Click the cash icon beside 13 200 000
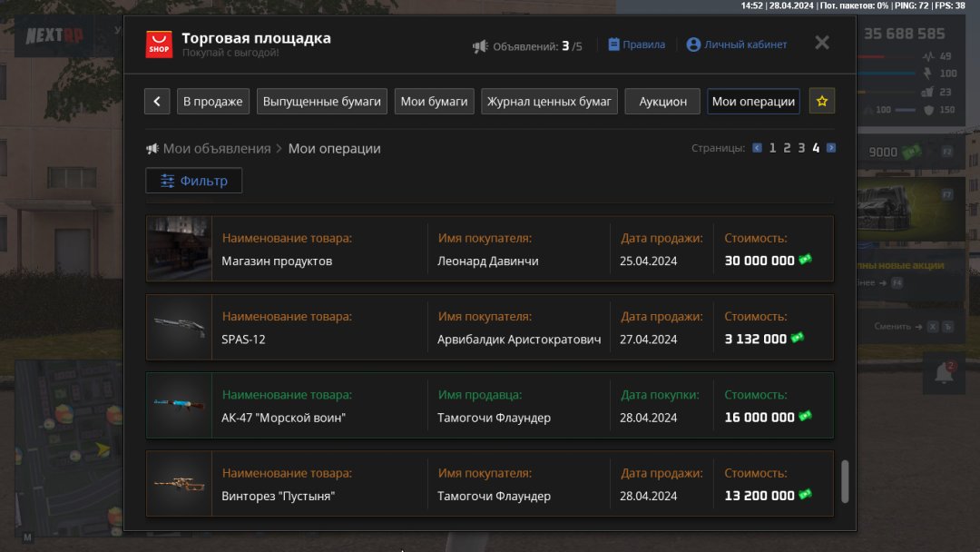The height and width of the screenshot is (552, 980). click(x=805, y=495)
